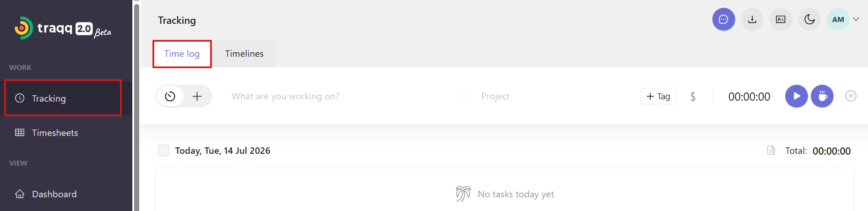Open the ID card icon button

pyautogui.click(x=781, y=19)
